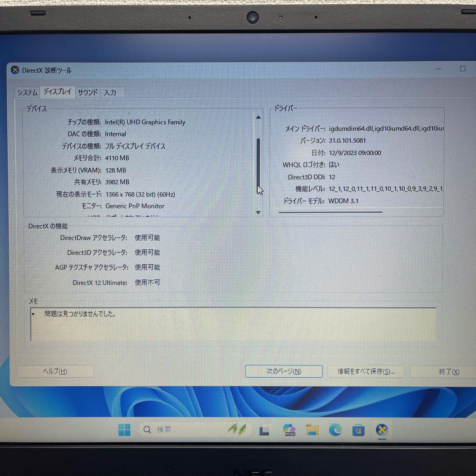The height and width of the screenshot is (476, 476).
Task: Select text Intel(R) UHD Graphics Family
Action: point(145,122)
